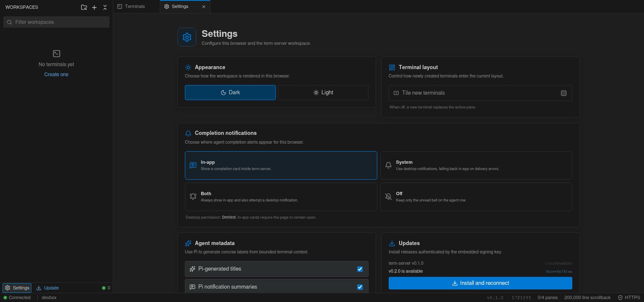Click the 0/4 panes status entry
The height and width of the screenshot is (302, 644).
coord(548,298)
